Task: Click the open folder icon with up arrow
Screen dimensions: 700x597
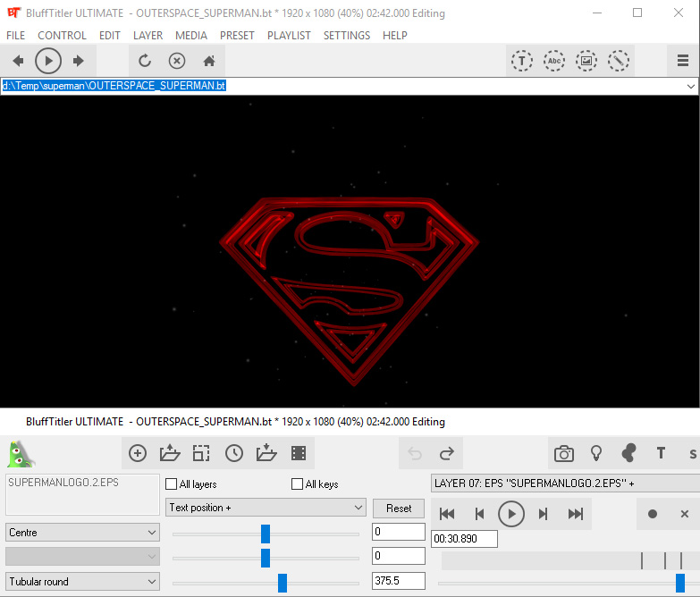Action: (170, 453)
